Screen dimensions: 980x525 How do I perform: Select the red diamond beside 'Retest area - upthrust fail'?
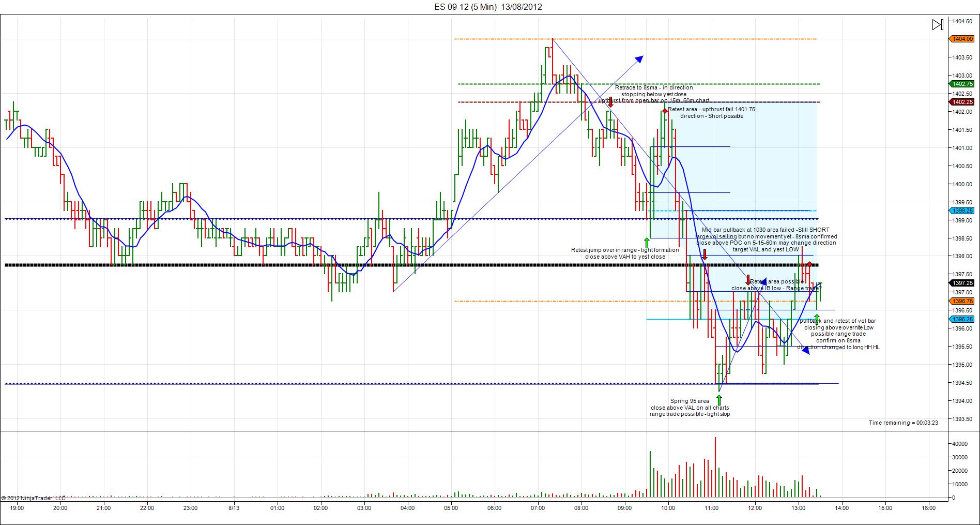(x=665, y=111)
